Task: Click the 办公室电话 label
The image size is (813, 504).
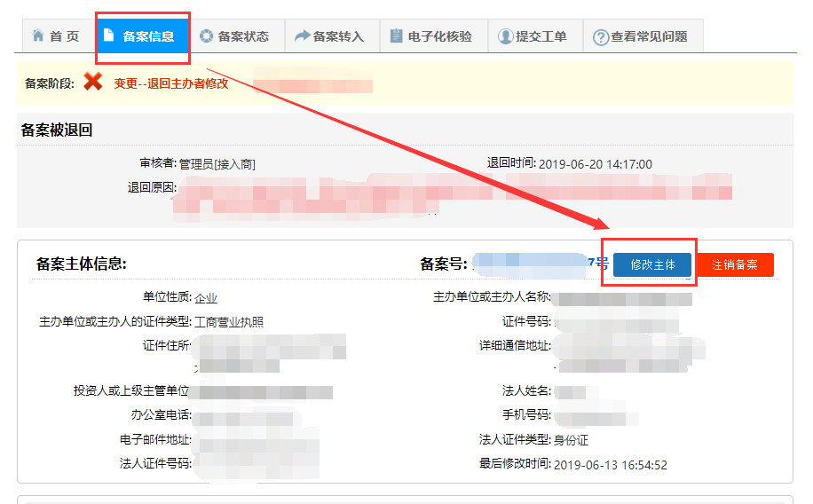Action: (162, 414)
